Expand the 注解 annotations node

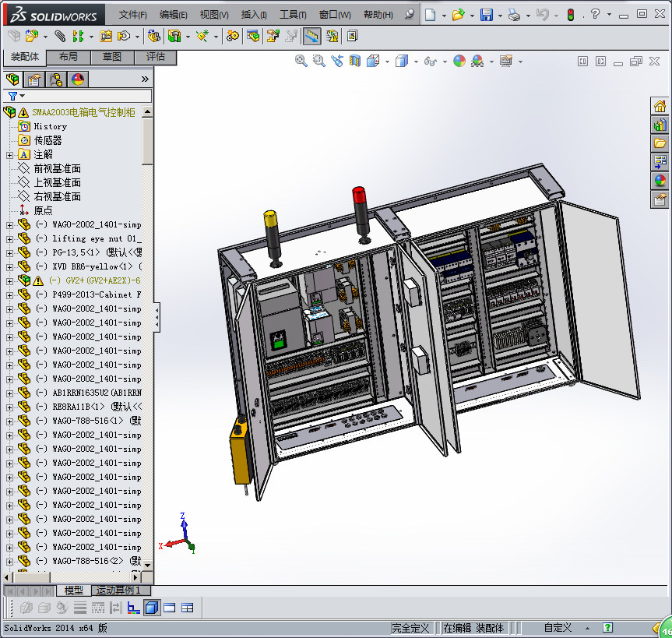coord(9,154)
